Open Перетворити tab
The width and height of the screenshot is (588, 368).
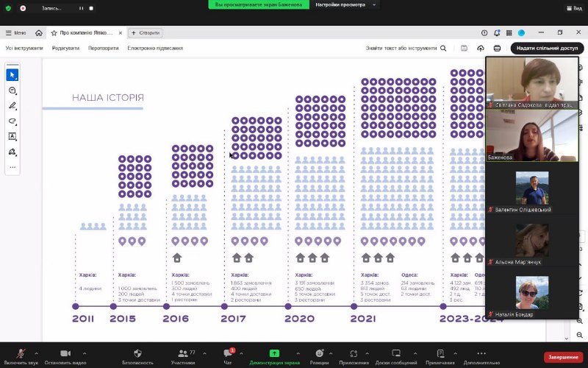pyautogui.click(x=104, y=48)
